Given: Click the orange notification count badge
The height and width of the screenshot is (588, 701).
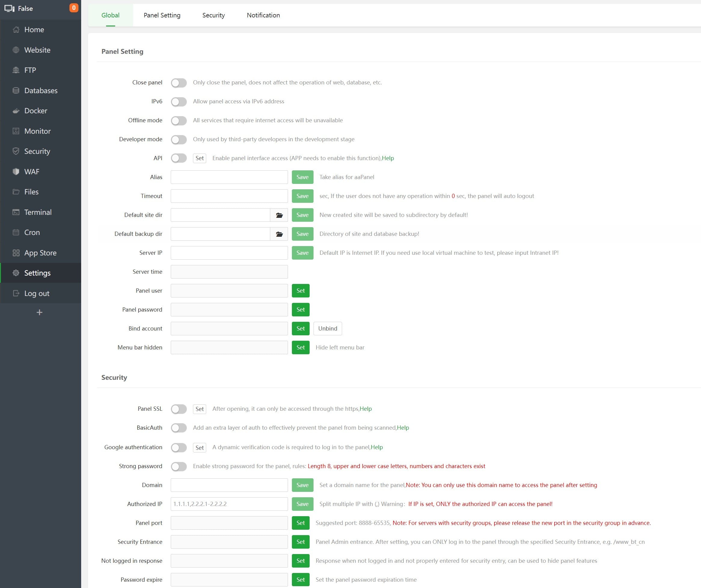Looking at the screenshot, I should [73, 8].
